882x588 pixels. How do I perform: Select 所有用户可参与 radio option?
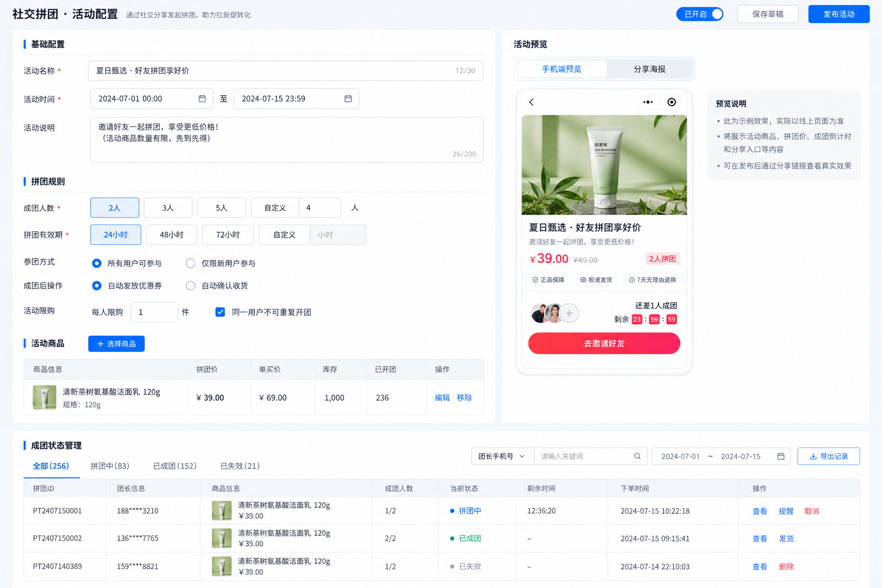pyautogui.click(x=96, y=264)
